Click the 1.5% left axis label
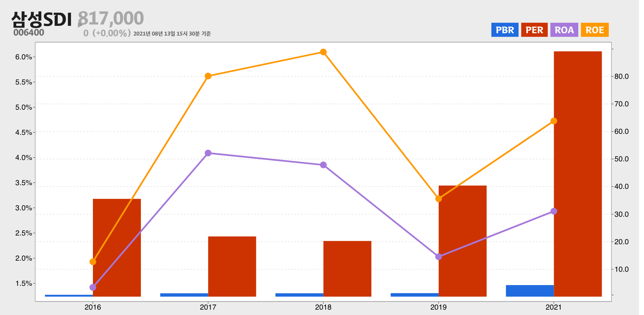The image size is (644, 315). 23,283
